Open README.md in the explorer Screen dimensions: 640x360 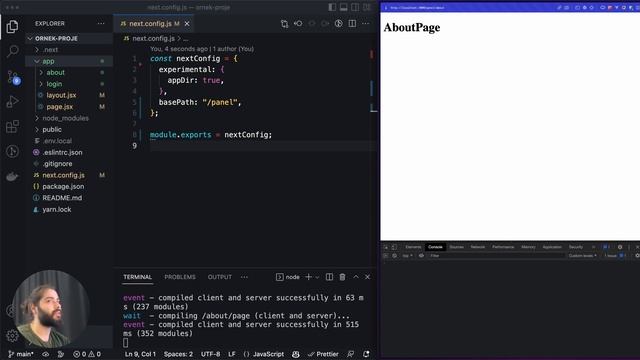point(69,198)
